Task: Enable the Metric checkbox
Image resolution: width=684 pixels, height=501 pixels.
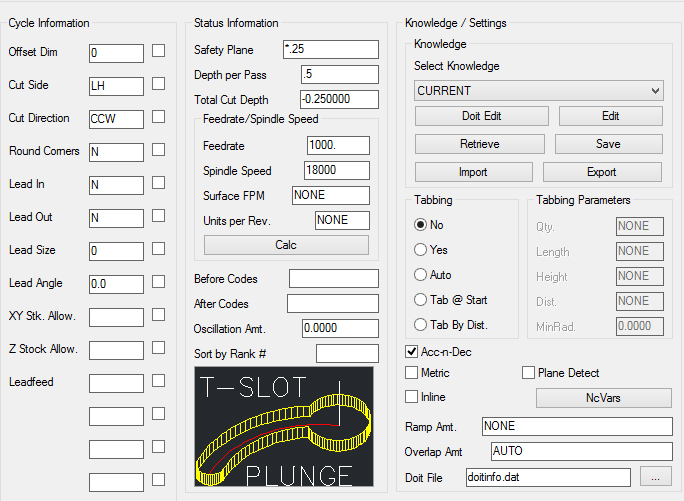Action: coord(412,373)
